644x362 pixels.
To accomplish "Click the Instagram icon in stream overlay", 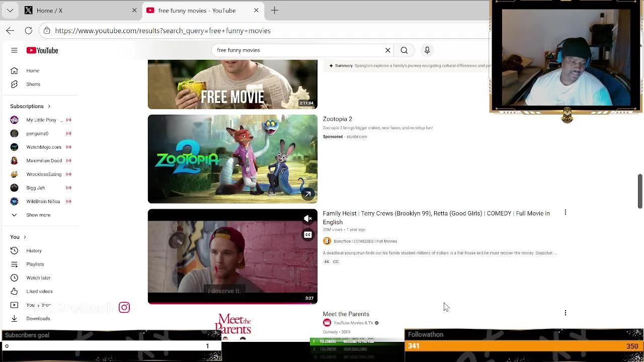I will 124,307.
